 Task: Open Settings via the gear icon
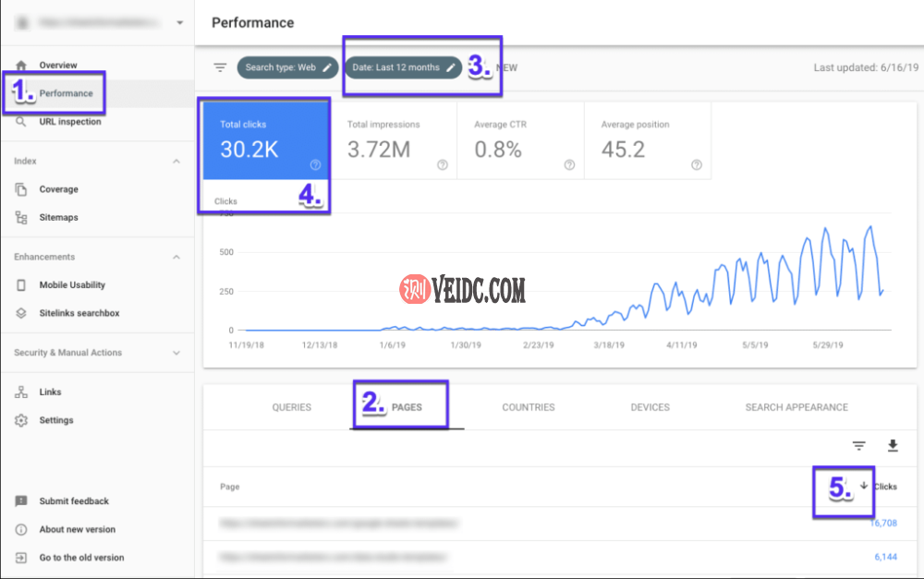pos(20,420)
